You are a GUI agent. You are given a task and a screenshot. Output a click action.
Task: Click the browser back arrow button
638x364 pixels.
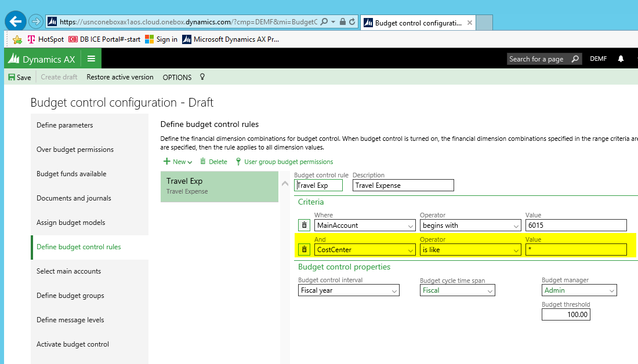15,21
